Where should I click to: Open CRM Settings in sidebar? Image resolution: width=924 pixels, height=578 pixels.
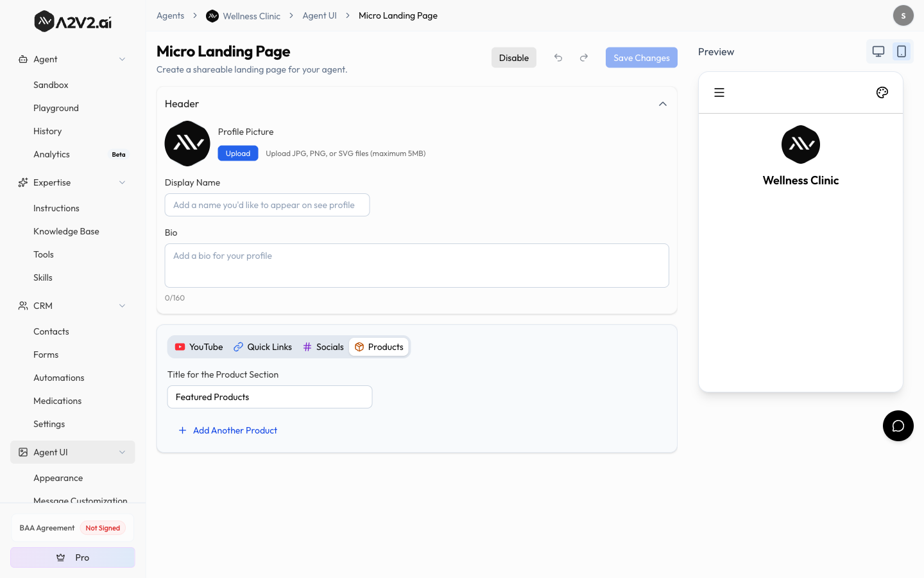coord(49,424)
